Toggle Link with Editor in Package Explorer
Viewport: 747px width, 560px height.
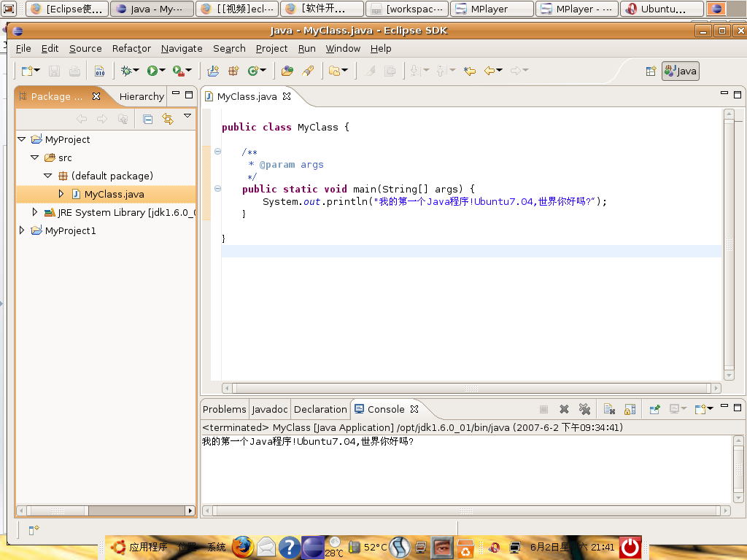coord(168,119)
